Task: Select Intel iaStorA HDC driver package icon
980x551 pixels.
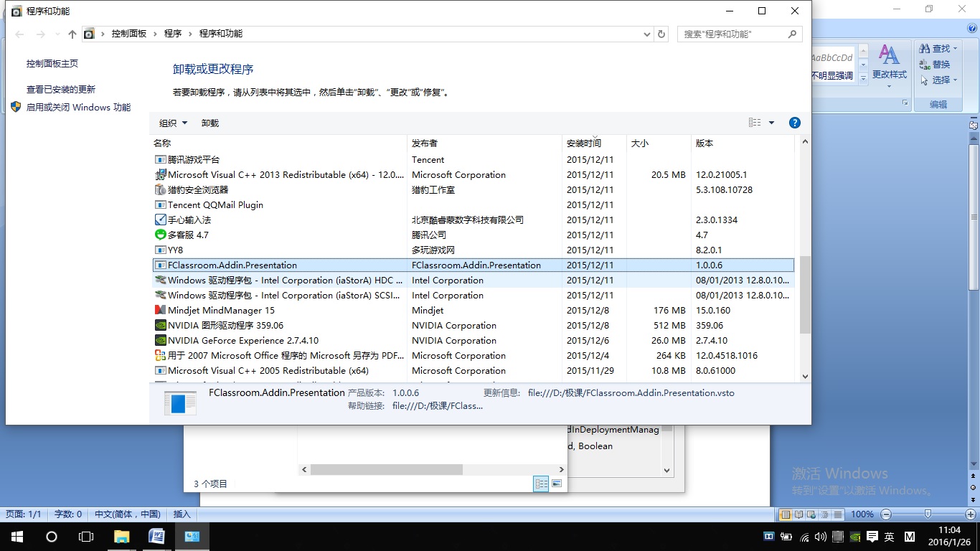Action: pyautogui.click(x=161, y=281)
